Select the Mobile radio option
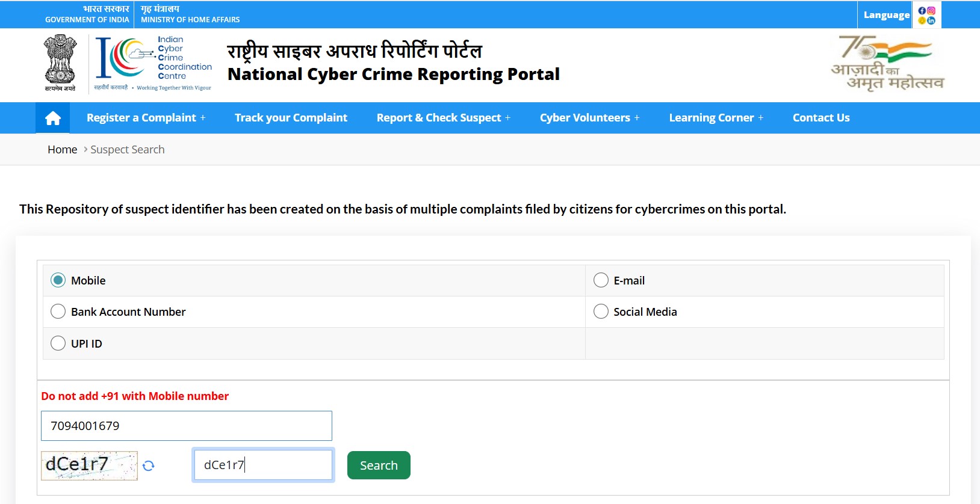 pyautogui.click(x=58, y=280)
